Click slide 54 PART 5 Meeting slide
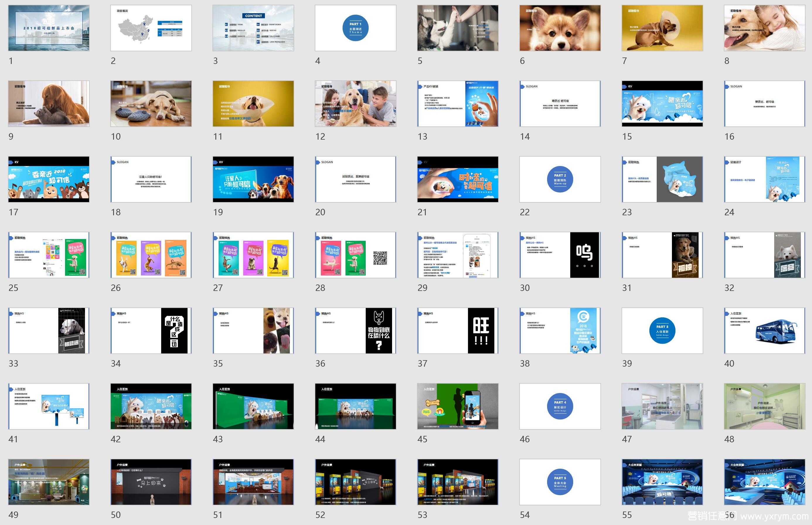Viewport: 812px width, 525px height. [560, 482]
